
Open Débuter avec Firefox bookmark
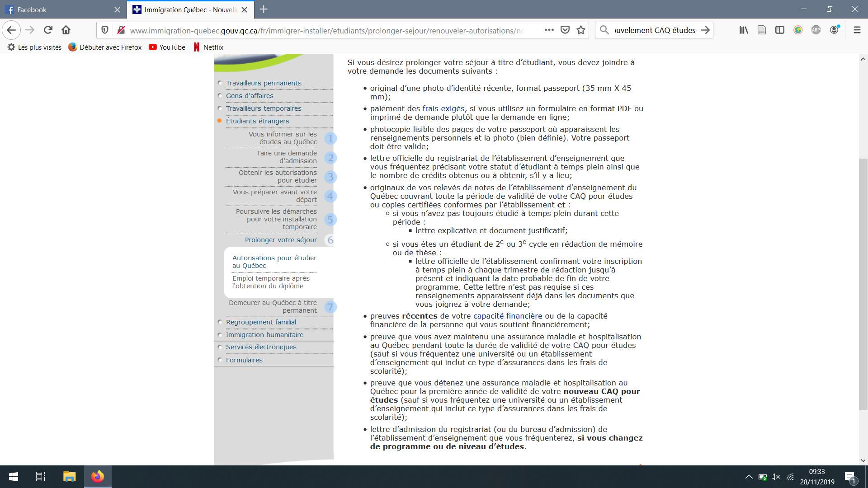pyautogui.click(x=105, y=47)
